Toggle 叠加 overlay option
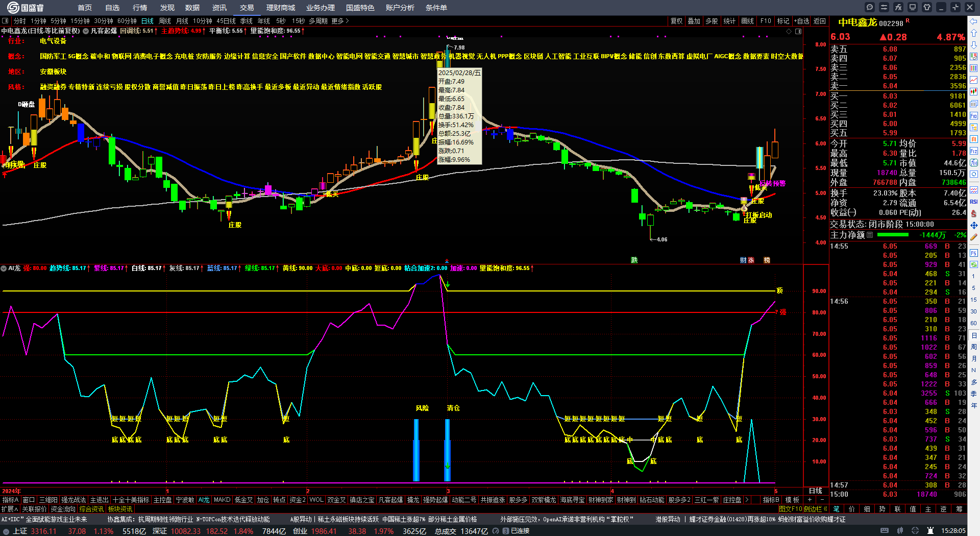Screen dimensions: 980x536 click(694, 21)
